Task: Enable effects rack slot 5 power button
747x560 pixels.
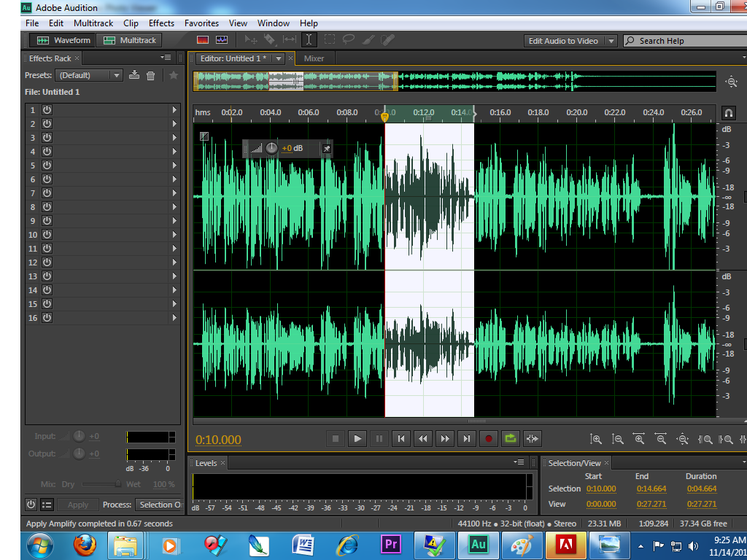Action: (x=45, y=165)
